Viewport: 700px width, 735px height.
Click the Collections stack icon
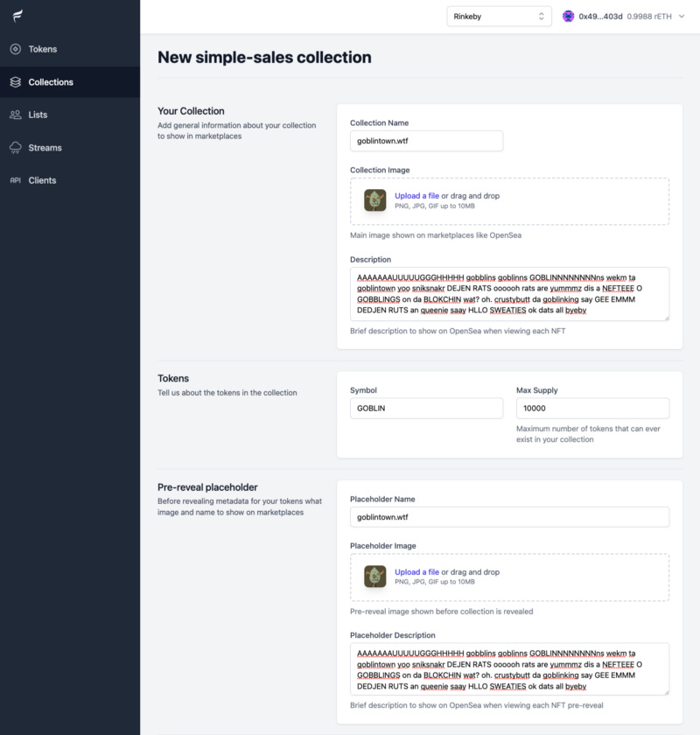click(16, 82)
